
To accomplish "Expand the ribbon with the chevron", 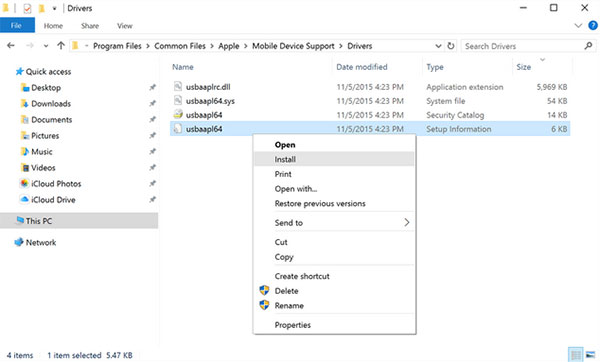I will pos(578,26).
